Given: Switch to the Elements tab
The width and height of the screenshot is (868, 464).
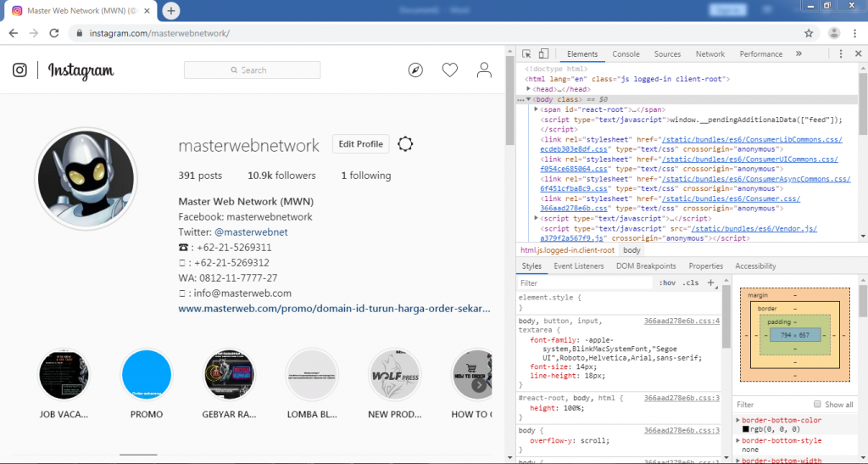Looking at the screenshot, I should coord(581,53).
